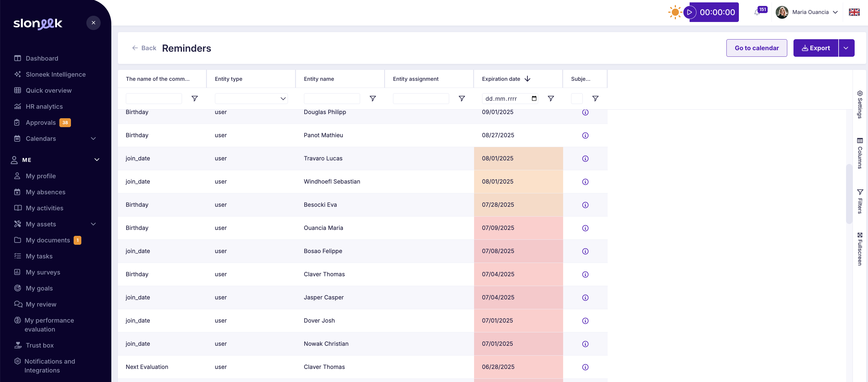The width and height of the screenshot is (868, 382).
Task: Expand the Calendars menu
Action: click(x=93, y=139)
